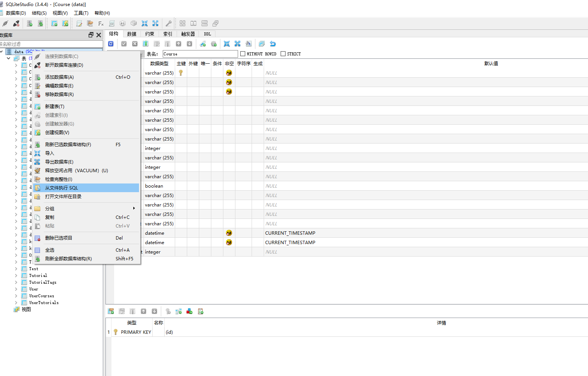Click the boolean data type cell
This screenshot has width=588, height=376.
click(159, 186)
